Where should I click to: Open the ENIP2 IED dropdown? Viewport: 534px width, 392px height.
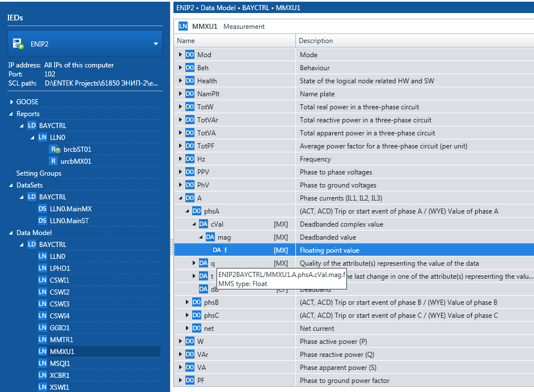click(x=155, y=44)
